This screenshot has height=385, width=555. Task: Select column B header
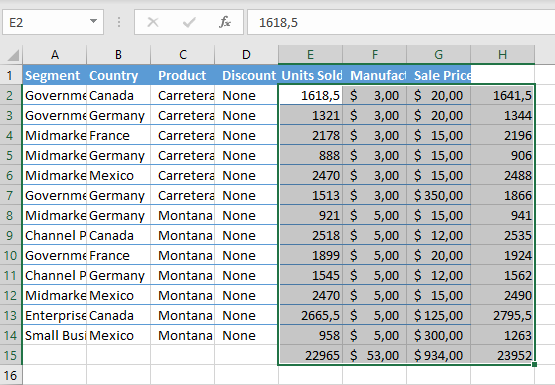[118, 54]
